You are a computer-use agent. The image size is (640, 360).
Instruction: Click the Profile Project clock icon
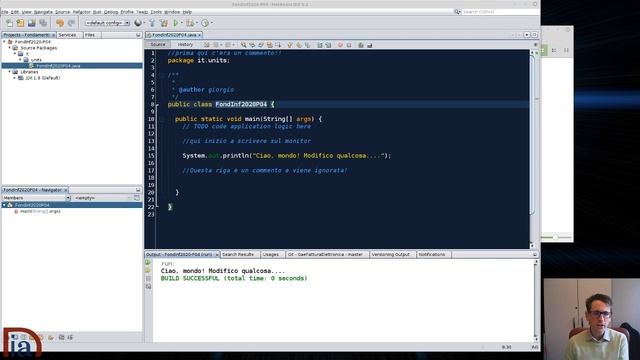tap(205, 23)
